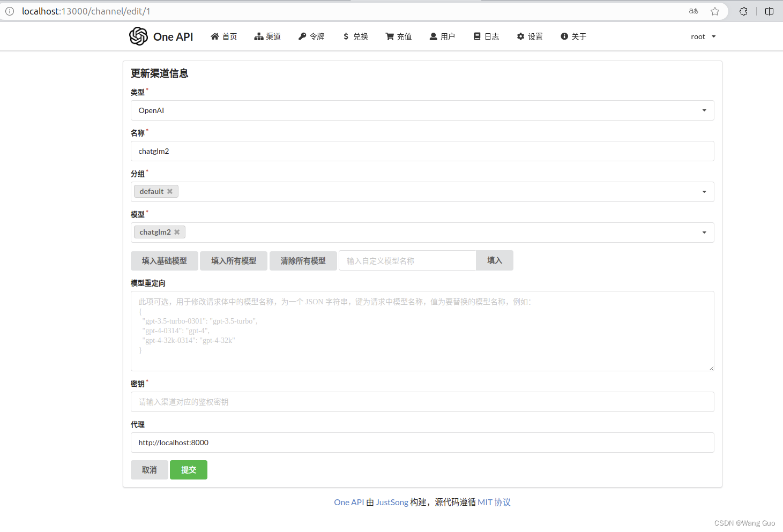Open the 用户 users page
The image size is (783, 532).
(442, 36)
